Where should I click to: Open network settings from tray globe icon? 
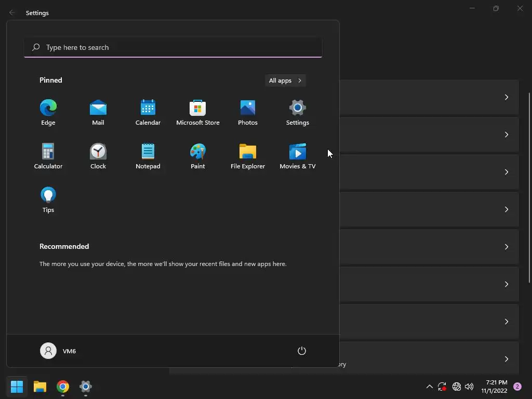(x=456, y=387)
